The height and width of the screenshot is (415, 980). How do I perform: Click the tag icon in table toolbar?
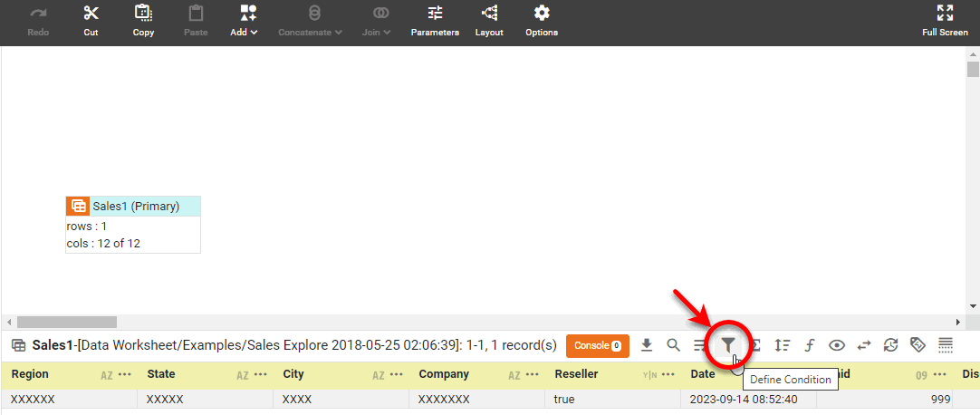pos(918,345)
